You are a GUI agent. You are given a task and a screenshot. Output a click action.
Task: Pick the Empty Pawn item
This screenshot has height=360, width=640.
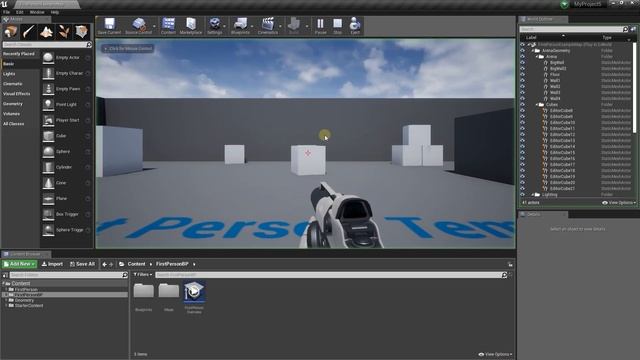tap(67, 89)
